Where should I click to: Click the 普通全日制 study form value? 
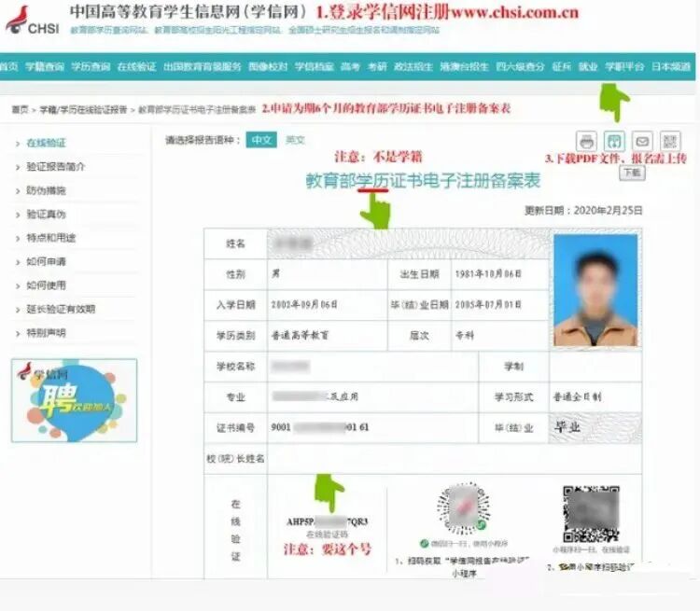[x=577, y=396]
